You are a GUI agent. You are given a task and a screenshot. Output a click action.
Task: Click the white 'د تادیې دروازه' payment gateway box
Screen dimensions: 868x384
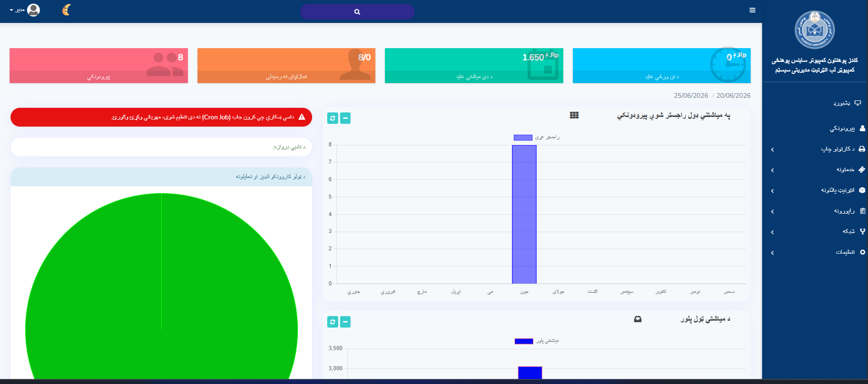coord(161,147)
